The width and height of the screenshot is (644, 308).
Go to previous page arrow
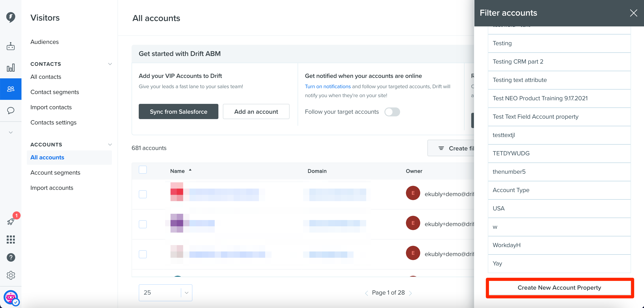coord(367,293)
